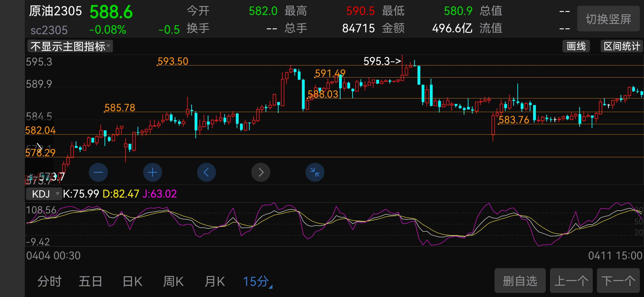Select the 日K tab
This screenshot has height=297, width=644.
[132, 281]
